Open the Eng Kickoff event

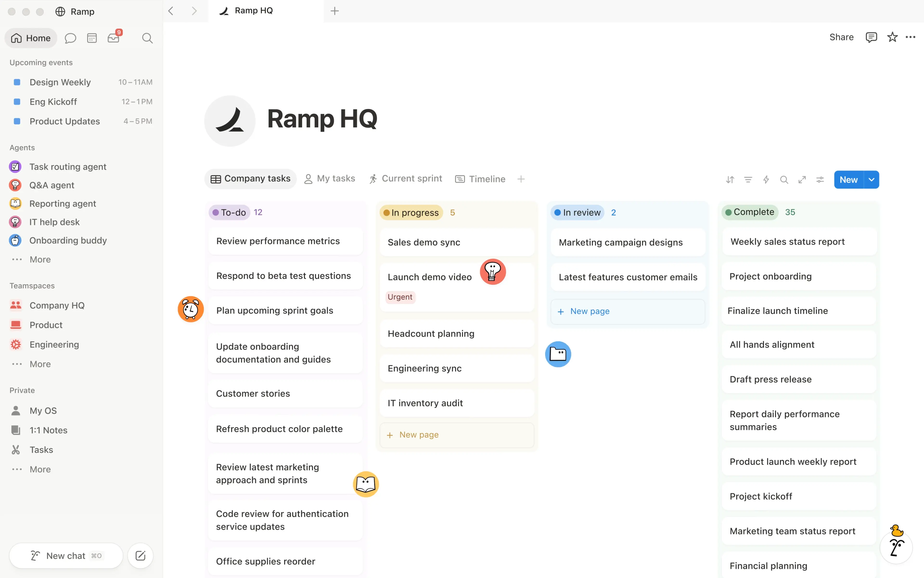click(81, 101)
